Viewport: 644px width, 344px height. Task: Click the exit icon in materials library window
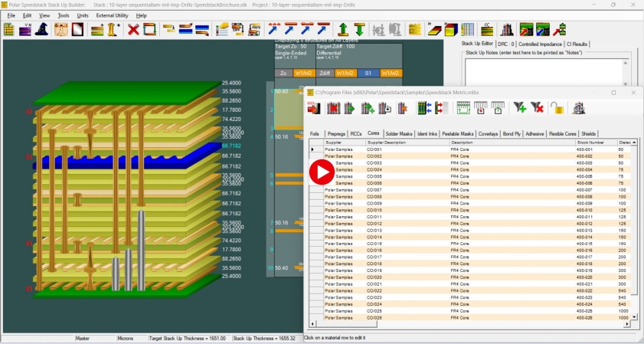coord(314,108)
